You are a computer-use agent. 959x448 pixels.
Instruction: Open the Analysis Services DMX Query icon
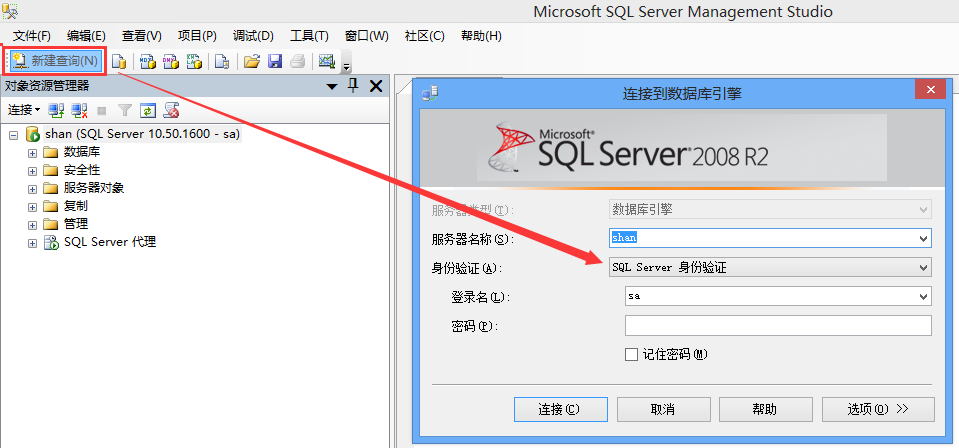pyautogui.click(x=171, y=61)
